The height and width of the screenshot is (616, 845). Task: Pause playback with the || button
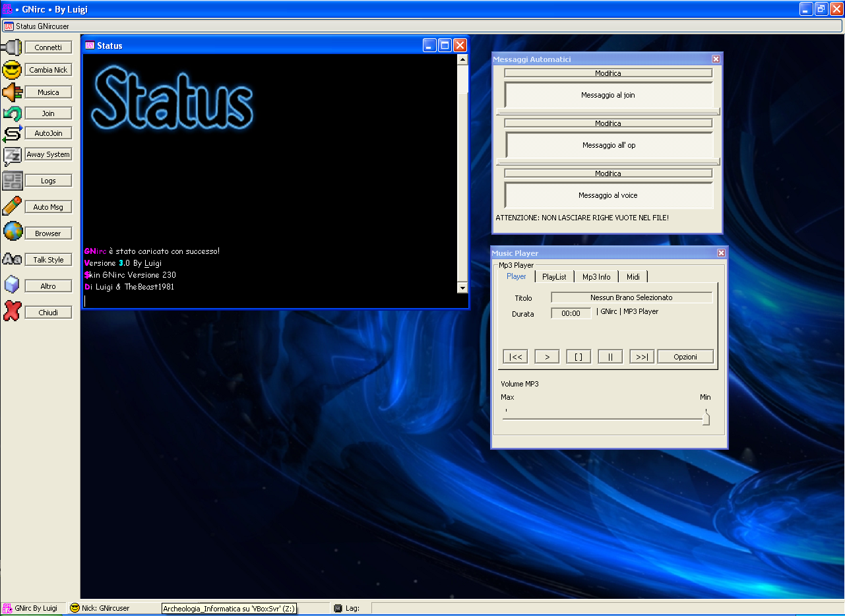coord(610,357)
